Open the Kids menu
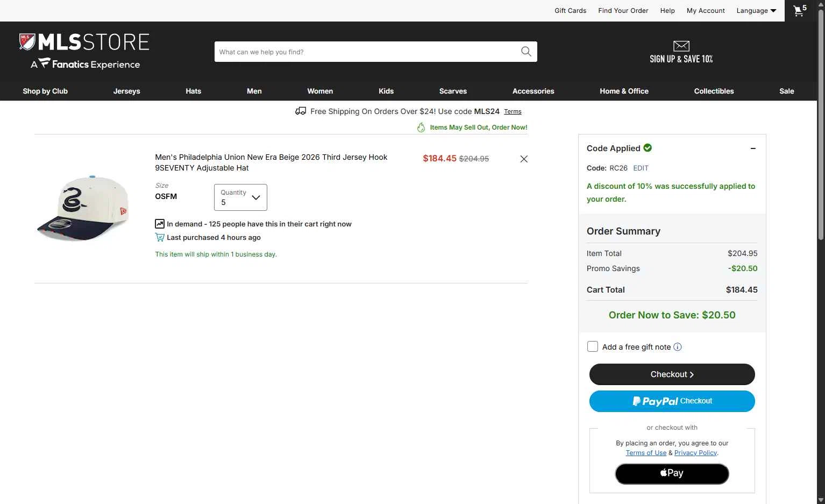The width and height of the screenshot is (825, 504). click(x=386, y=91)
